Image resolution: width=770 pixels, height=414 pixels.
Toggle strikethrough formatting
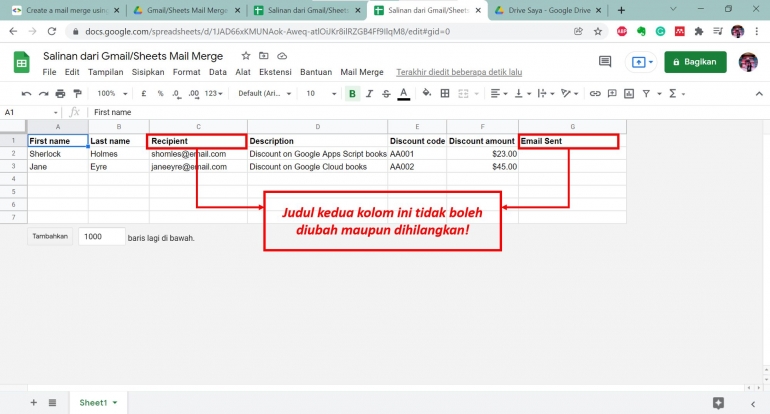click(386, 93)
